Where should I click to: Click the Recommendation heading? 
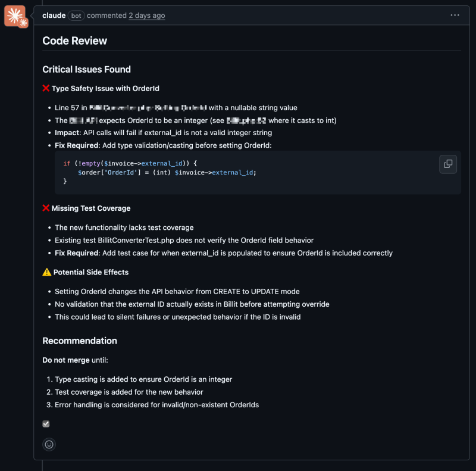point(80,341)
